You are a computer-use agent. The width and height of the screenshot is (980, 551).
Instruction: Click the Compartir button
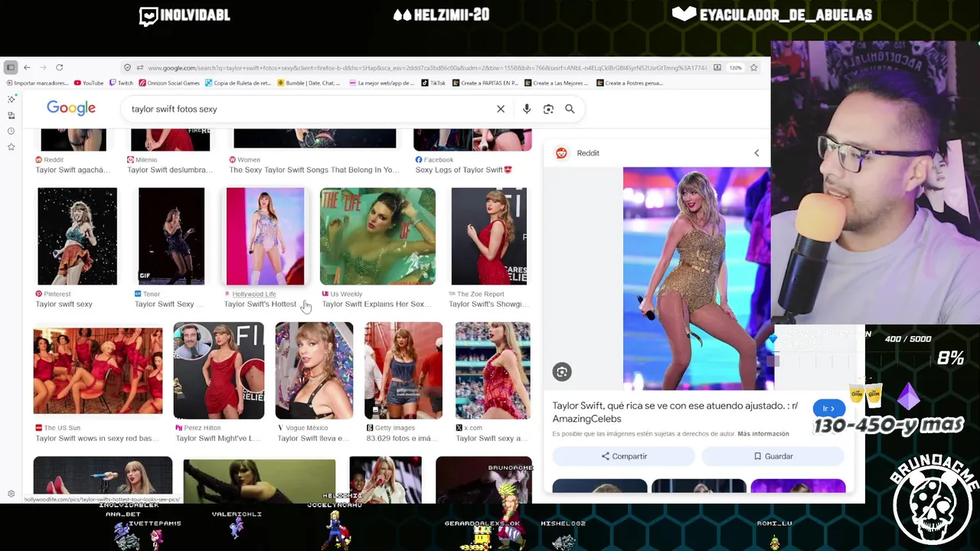coord(623,456)
